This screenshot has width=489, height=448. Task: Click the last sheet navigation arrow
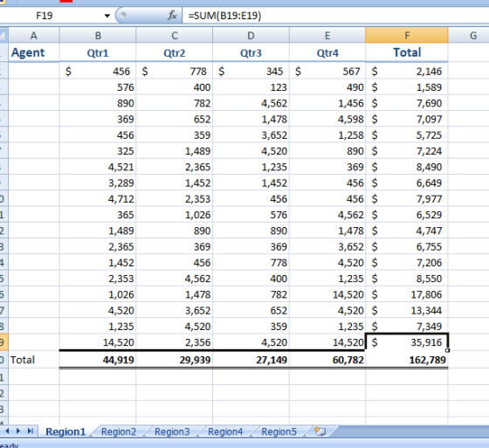tap(30, 431)
